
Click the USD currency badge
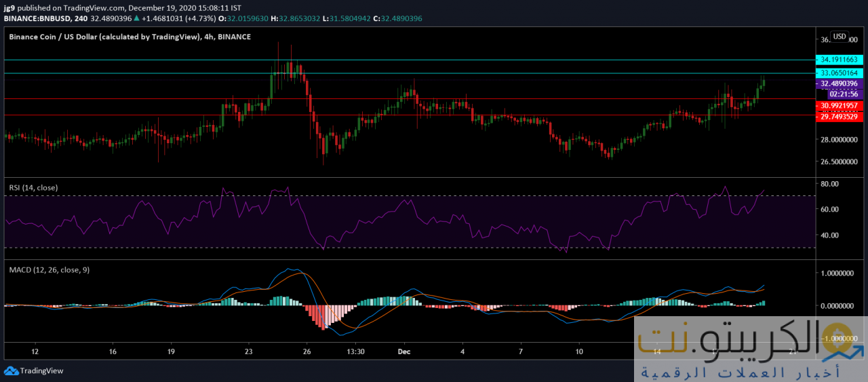tap(840, 37)
